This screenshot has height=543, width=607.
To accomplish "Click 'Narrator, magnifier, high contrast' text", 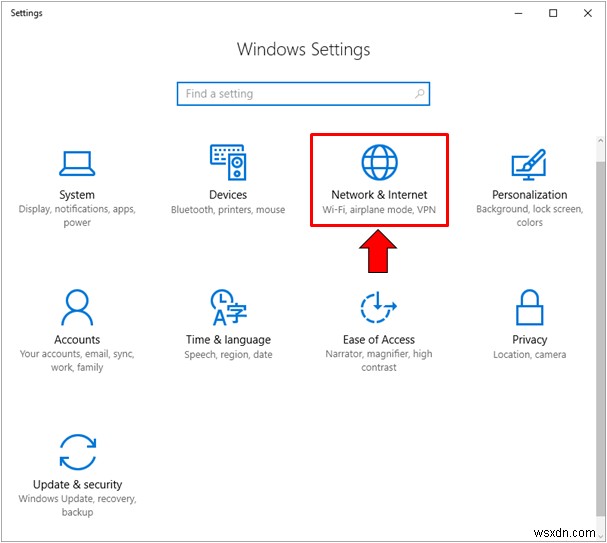I will pyautogui.click(x=379, y=361).
